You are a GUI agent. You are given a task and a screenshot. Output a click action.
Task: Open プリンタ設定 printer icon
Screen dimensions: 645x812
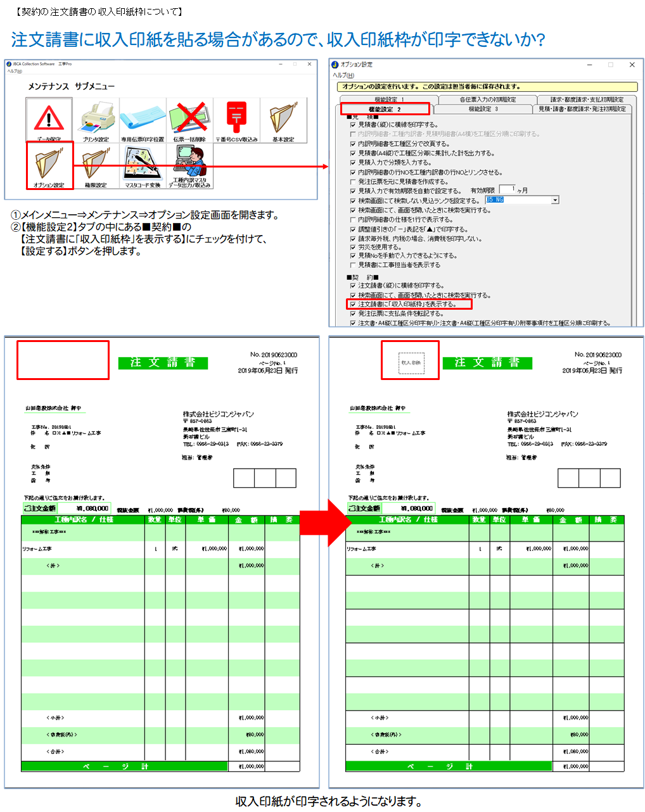[96, 120]
